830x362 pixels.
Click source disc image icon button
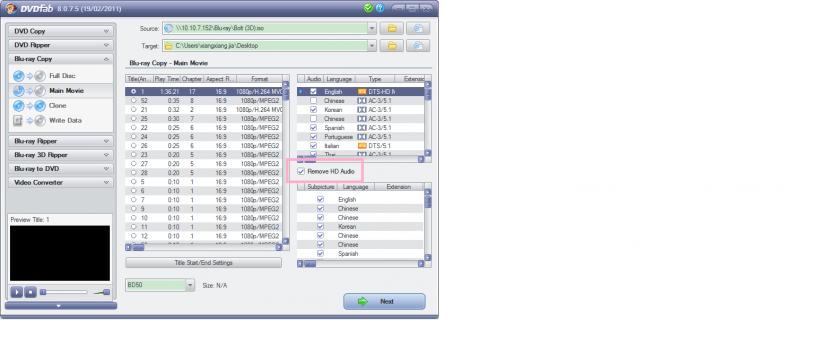(418, 29)
